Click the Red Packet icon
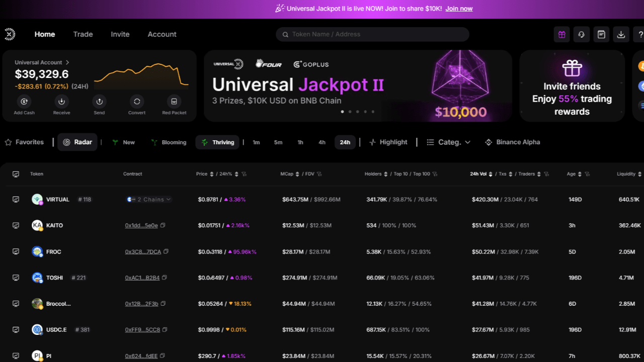644x362 pixels. (174, 101)
